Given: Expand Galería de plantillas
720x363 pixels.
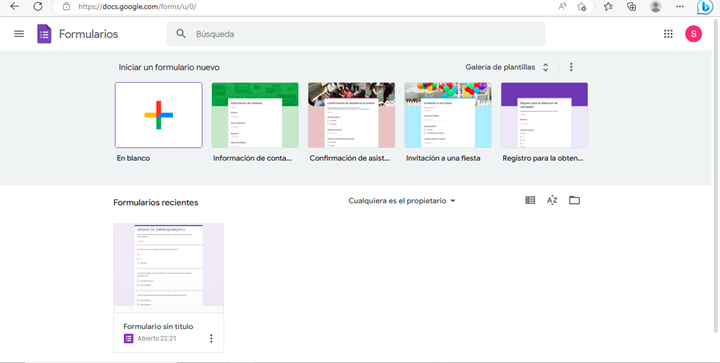Looking at the screenshot, I should pyautogui.click(x=507, y=67).
